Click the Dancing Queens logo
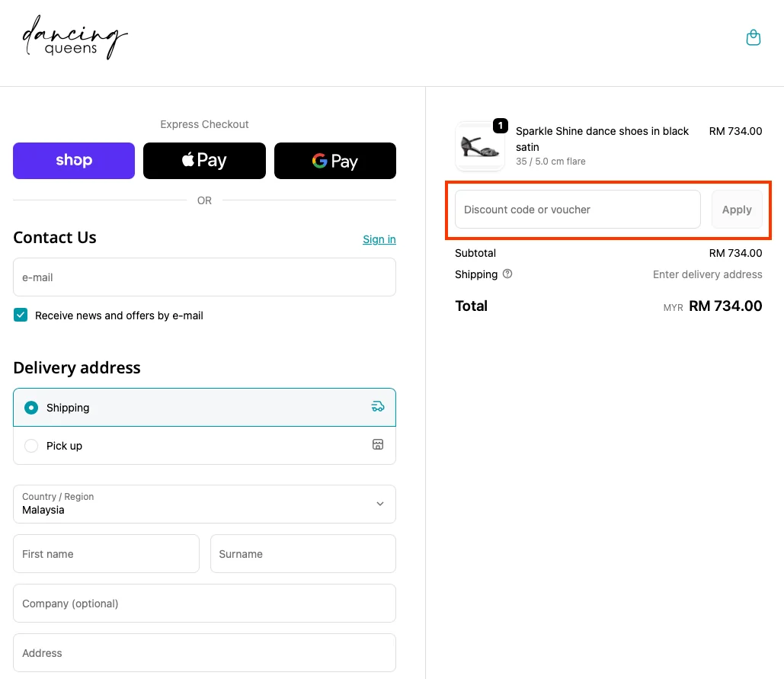Screen dimensions: 784x679 75,38
